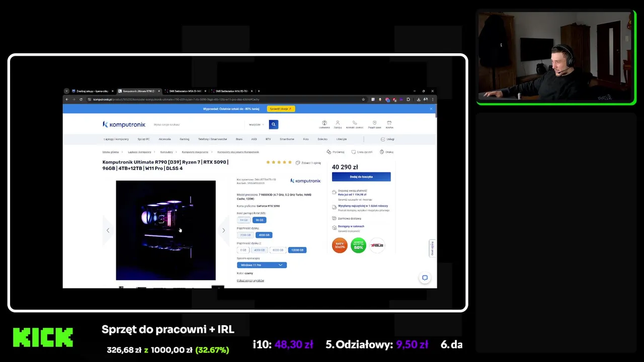The image size is (644, 362).
Task: Click the Usługi services icon item
Action: 387,139
